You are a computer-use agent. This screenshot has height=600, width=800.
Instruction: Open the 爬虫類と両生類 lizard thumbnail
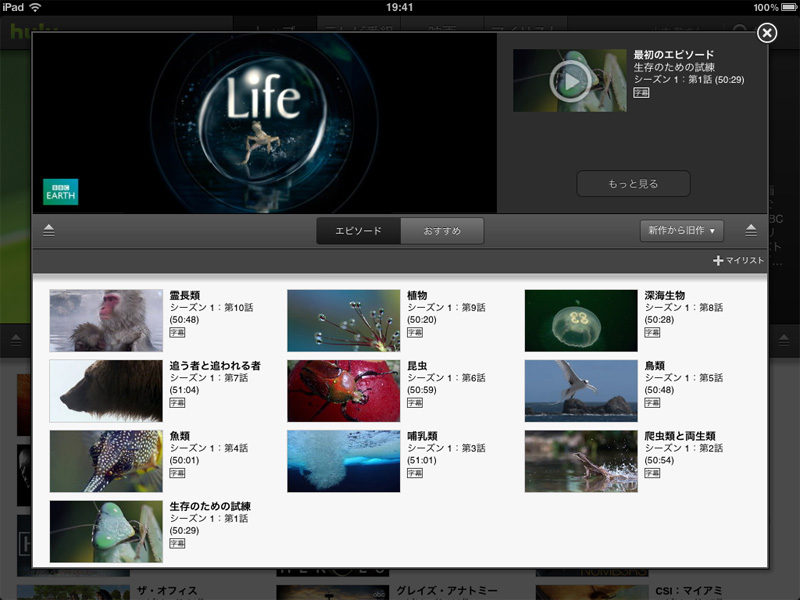(581, 461)
